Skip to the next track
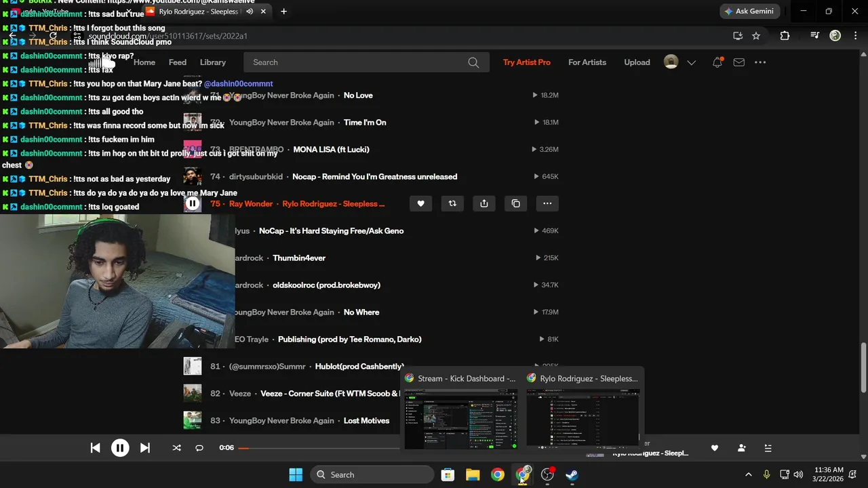This screenshot has height=488, width=868. (145, 448)
